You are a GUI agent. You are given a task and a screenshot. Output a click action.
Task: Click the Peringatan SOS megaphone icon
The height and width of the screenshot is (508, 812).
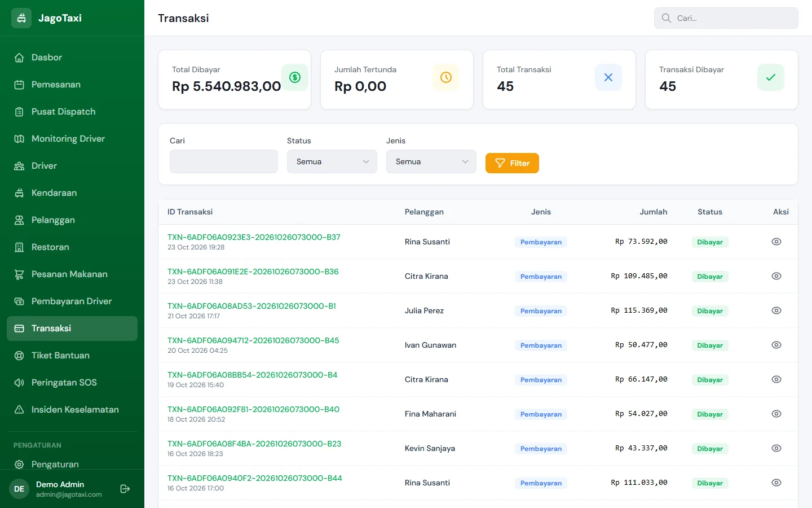click(x=19, y=383)
